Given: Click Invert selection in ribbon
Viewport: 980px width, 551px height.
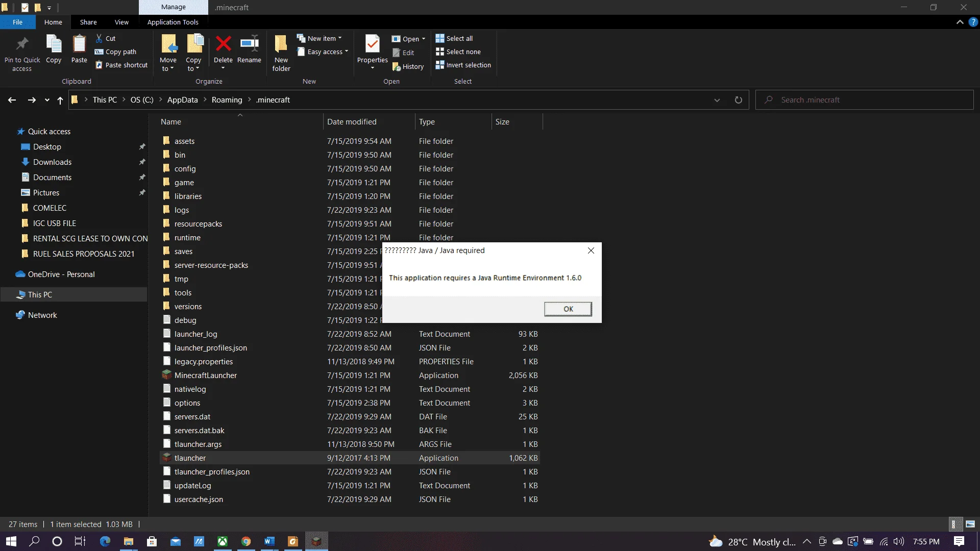Looking at the screenshot, I should [x=463, y=65].
